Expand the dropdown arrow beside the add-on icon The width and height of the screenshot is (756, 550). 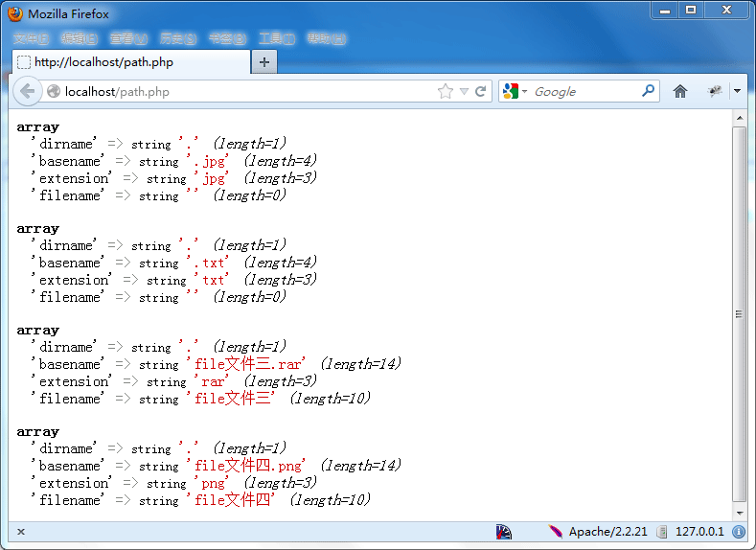737,91
